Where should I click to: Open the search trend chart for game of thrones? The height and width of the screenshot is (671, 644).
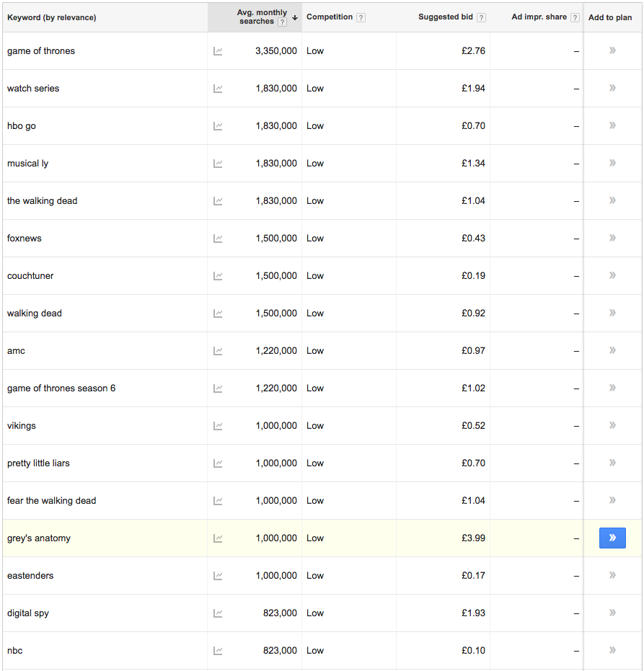click(x=218, y=51)
